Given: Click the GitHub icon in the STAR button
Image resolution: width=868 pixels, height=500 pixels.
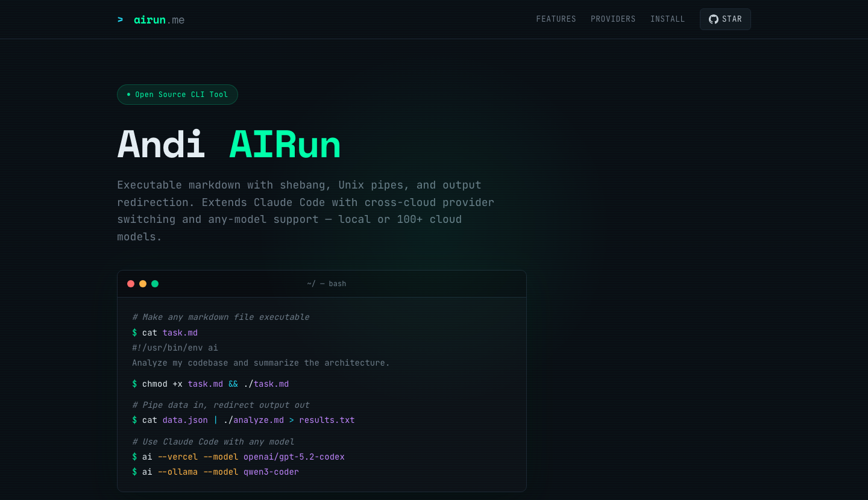Looking at the screenshot, I should click(x=713, y=19).
